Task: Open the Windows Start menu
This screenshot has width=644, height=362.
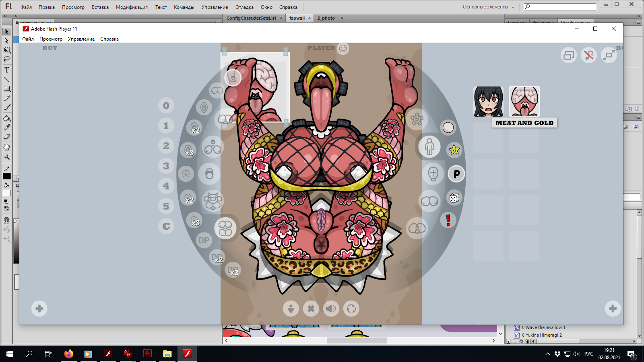Action: [x=10, y=354]
